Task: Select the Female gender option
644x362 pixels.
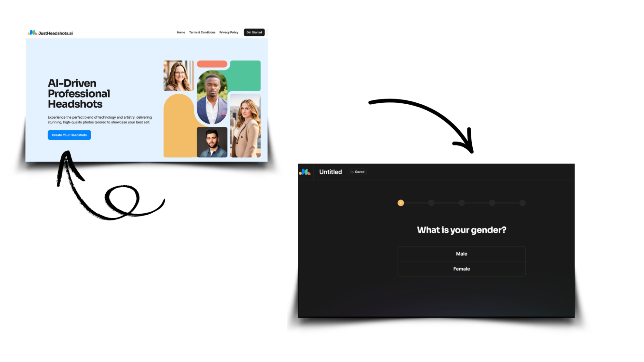Action: click(461, 269)
